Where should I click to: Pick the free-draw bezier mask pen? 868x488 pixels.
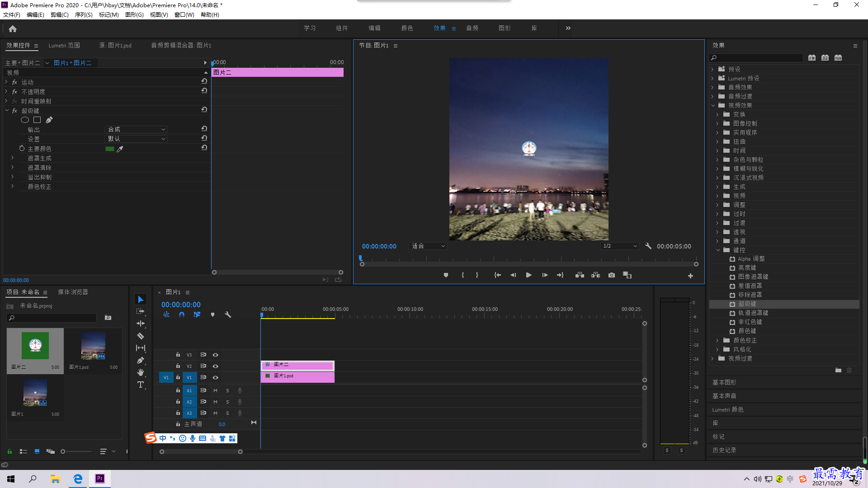pyautogui.click(x=49, y=120)
